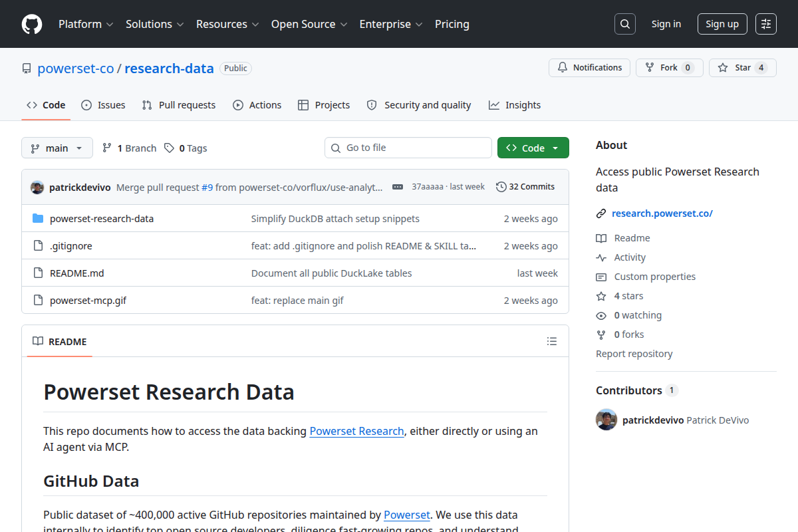Image resolution: width=798 pixels, height=532 pixels.
Task: Click Patrick DeVivo contributor avatar
Action: pos(606,420)
